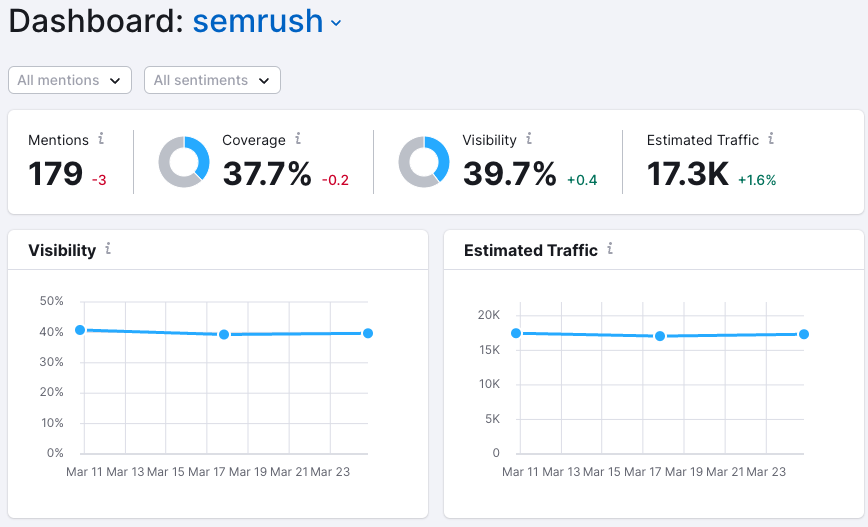Click the +1.6% traffic change indicator

[x=757, y=180]
